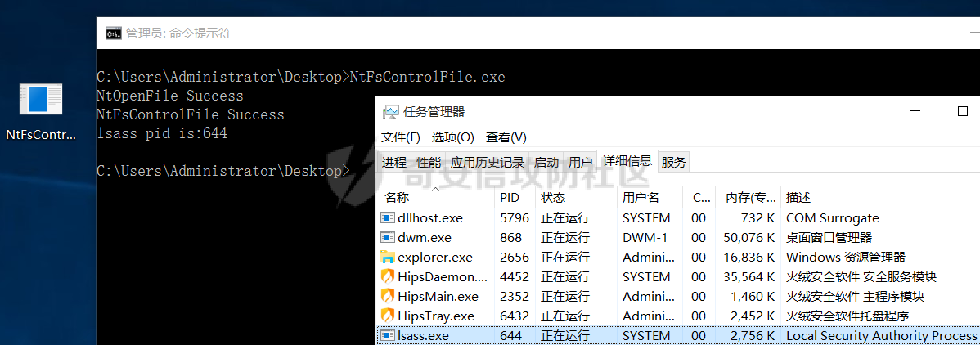Viewport: 980px width, 345px height.
Task: Sort processes by the 名称 column header
Action: [397, 198]
